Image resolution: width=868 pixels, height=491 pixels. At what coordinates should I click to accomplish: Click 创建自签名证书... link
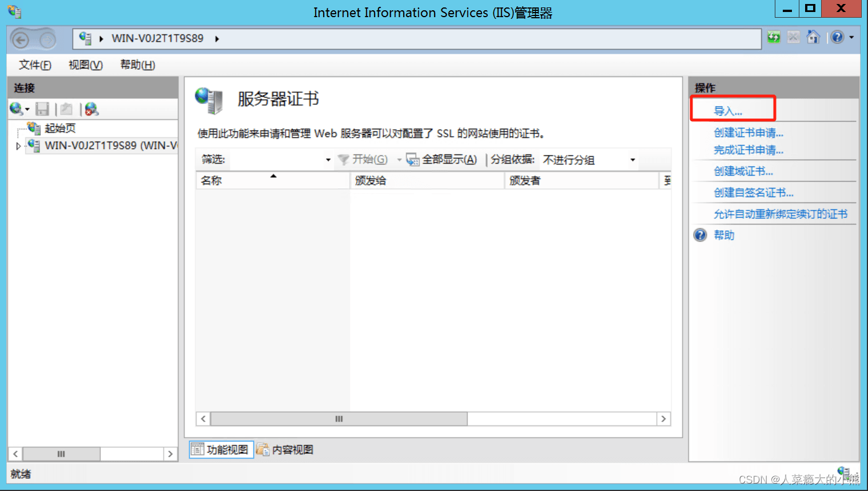click(x=753, y=193)
